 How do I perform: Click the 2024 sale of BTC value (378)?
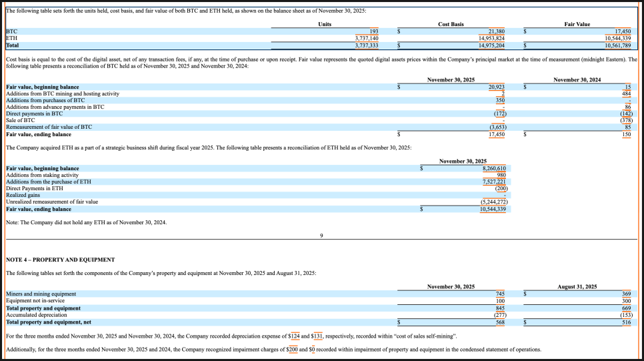[626, 120]
